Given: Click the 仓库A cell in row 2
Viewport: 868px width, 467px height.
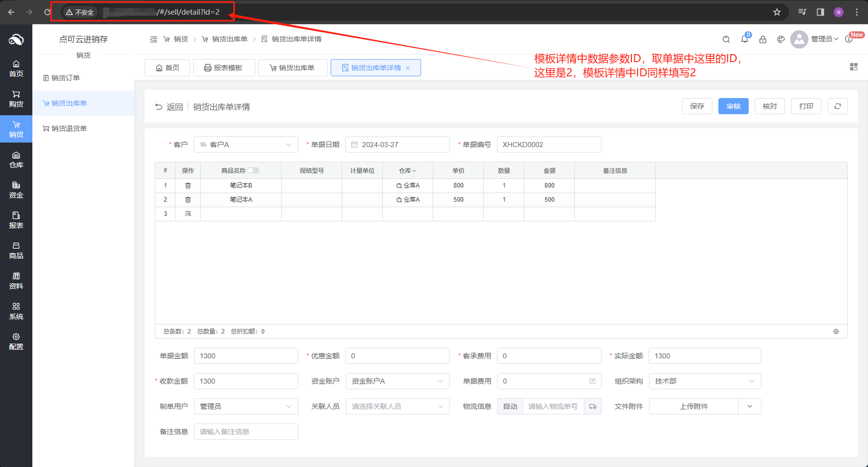Looking at the screenshot, I should pos(408,200).
